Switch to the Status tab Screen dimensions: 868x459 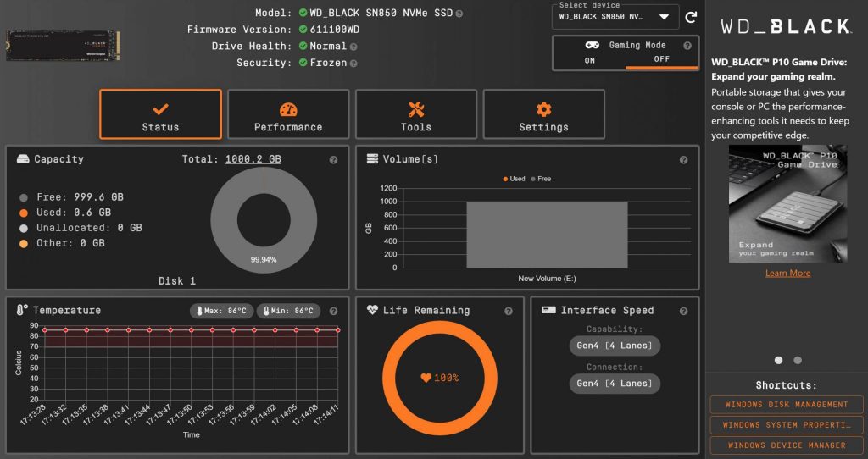point(160,114)
